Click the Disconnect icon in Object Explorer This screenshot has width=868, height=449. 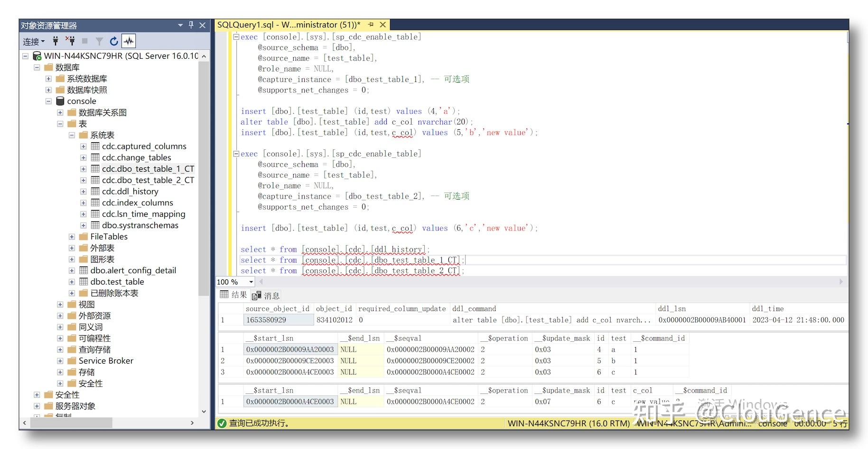click(x=70, y=41)
